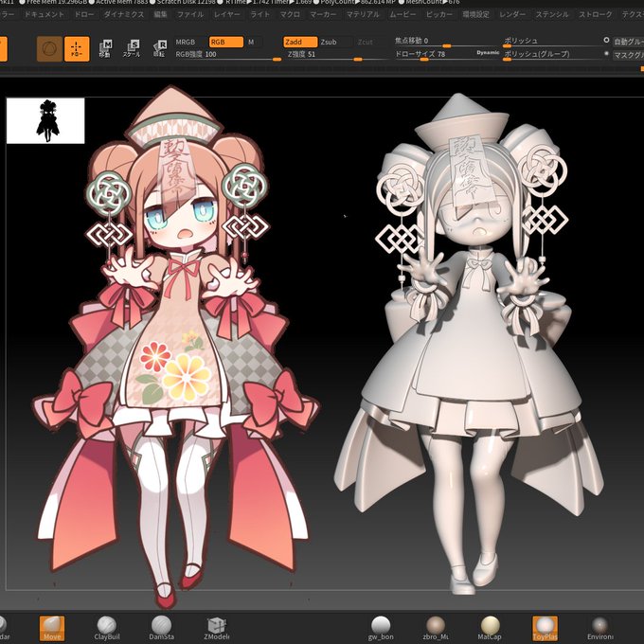Open the ドロー menu

84,14
